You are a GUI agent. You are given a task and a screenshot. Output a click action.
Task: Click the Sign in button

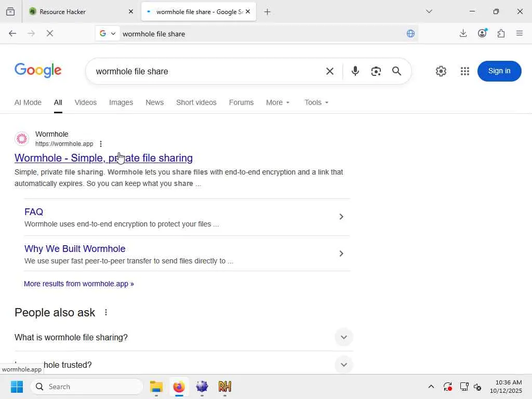coord(499,71)
